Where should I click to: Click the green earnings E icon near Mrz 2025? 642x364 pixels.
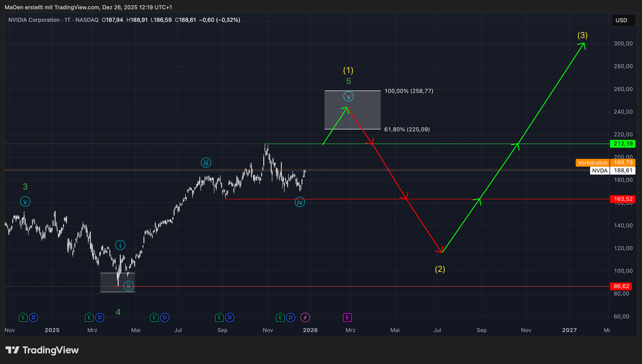(x=89, y=317)
